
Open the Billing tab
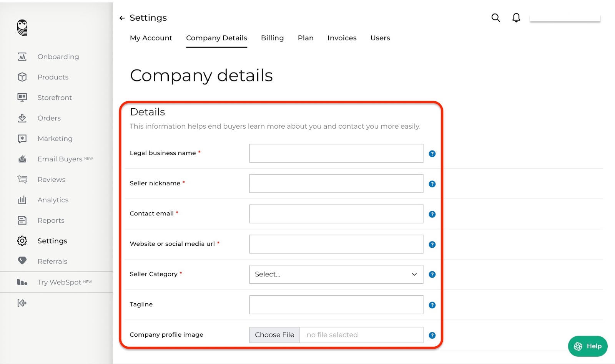coord(272,38)
